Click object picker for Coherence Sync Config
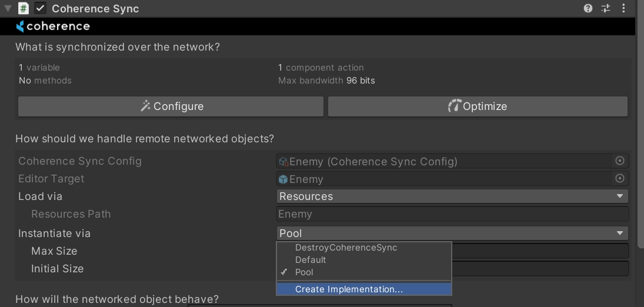 (619, 161)
